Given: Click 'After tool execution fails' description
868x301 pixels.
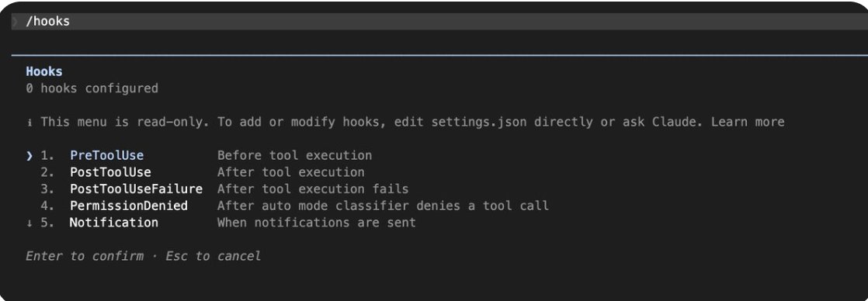Looking at the screenshot, I should (x=313, y=189).
